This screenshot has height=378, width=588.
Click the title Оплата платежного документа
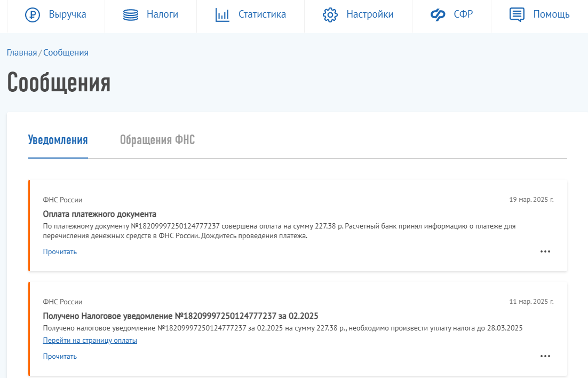(x=99, y=214)
